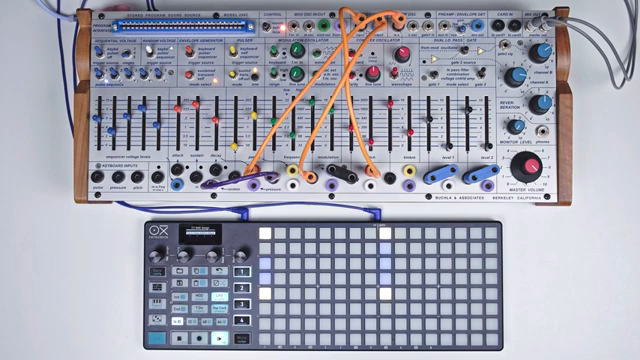Viewport: 640px width, 360px height.
Task: Touch the Keyboard Inputs pressure jack
Action: pyautogui.click(x=118, y=177)
